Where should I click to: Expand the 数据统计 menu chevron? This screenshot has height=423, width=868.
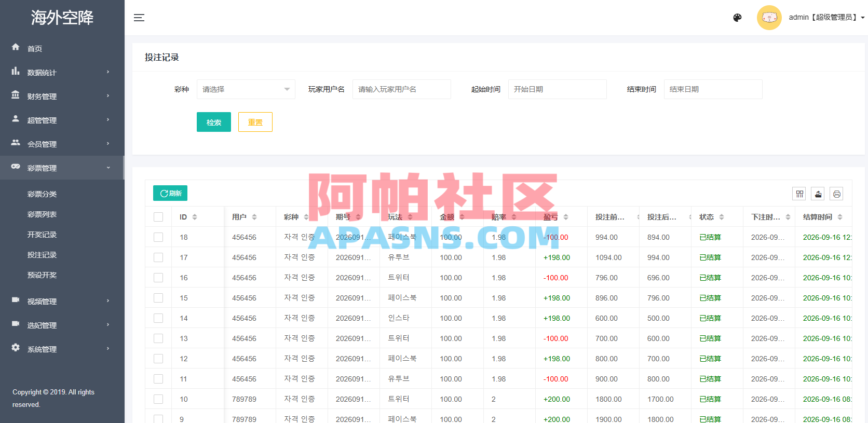(x=108, y=72)
